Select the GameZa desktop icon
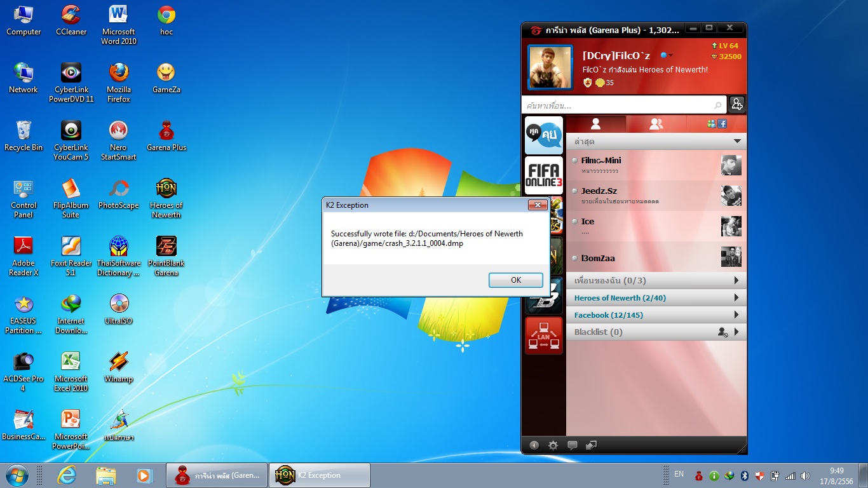The image size is (868, 488). (166, 78)
